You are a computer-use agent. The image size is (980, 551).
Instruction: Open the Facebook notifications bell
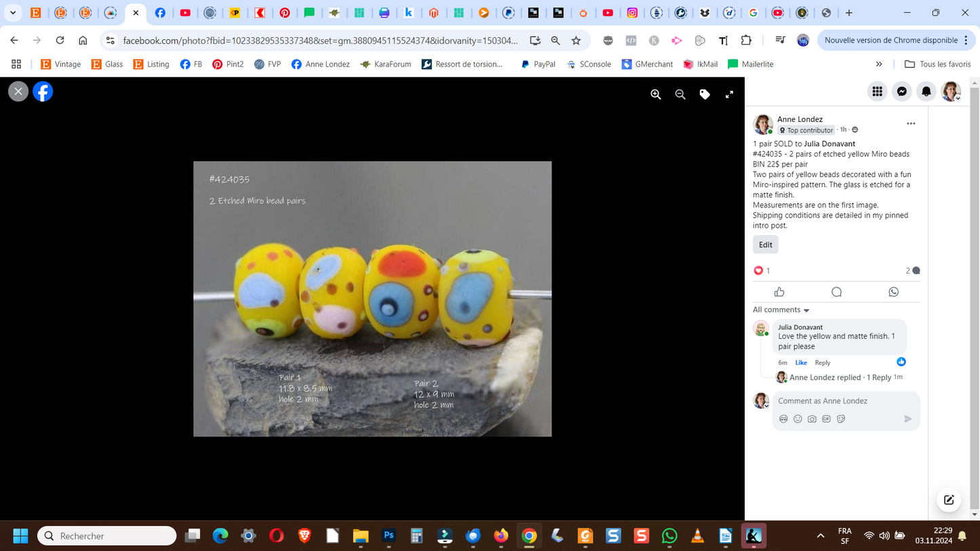tap(926, 91)
